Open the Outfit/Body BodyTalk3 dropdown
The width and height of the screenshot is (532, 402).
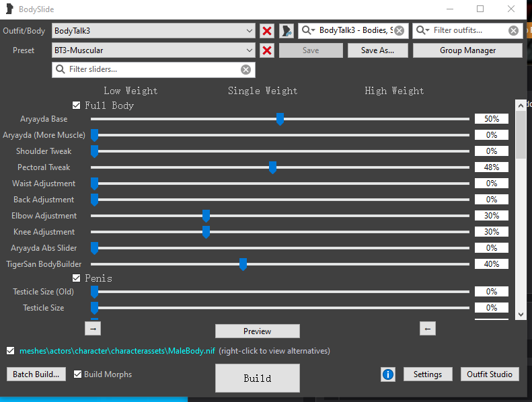pyautogui.click(x=153, y=31)
